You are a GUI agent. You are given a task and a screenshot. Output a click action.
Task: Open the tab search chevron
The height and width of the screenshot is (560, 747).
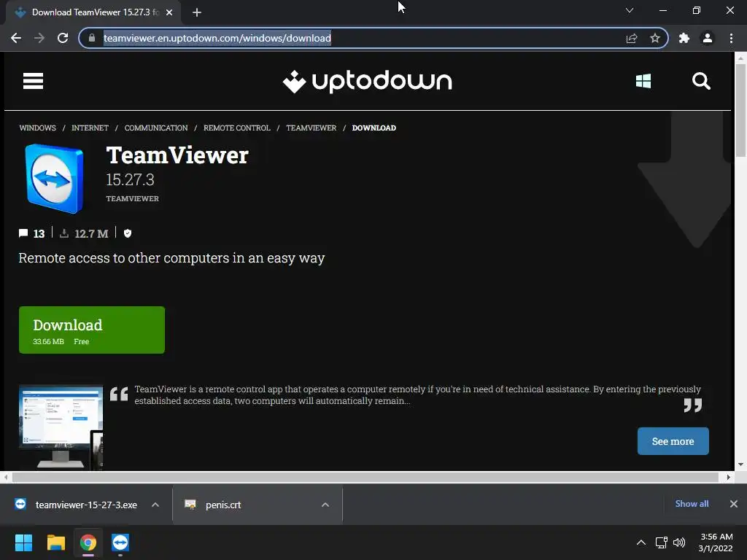pyautogui.click(x=630, y=10)
